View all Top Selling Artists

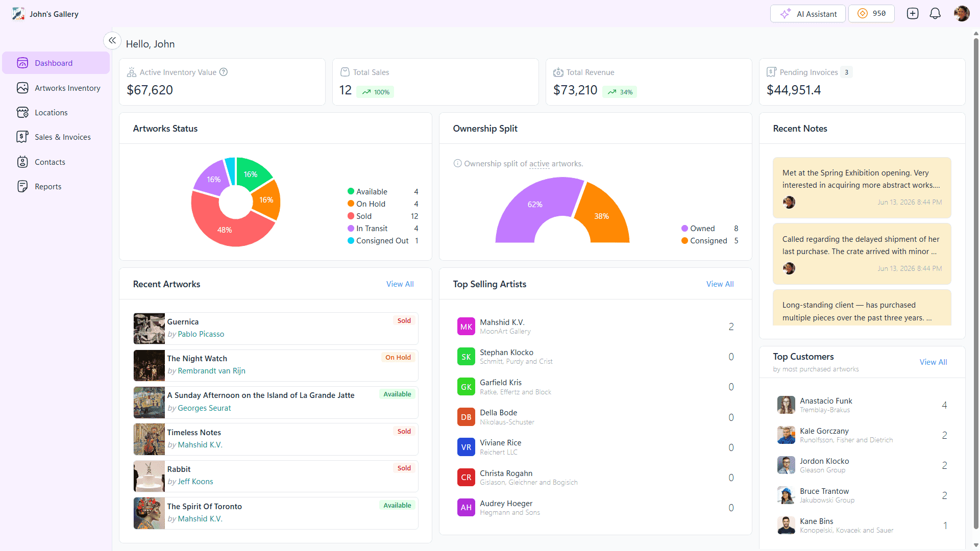click(x=720, y=284)
